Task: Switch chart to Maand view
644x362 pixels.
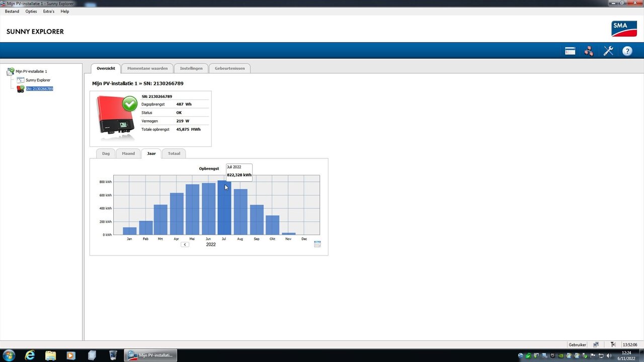Action: click(128, 153)
